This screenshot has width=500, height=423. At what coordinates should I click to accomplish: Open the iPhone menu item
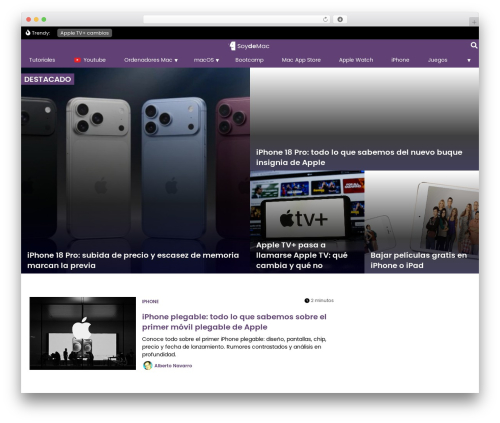[x=400, y=60]
